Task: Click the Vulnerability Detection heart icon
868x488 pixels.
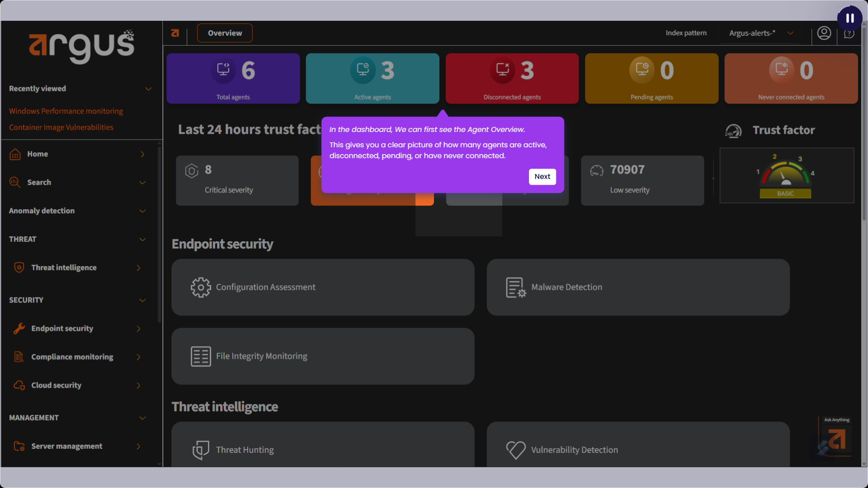Action: 516,450
